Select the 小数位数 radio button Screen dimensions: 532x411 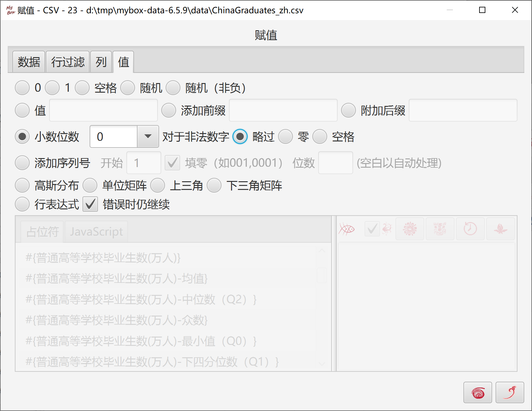tap(22, 136)
